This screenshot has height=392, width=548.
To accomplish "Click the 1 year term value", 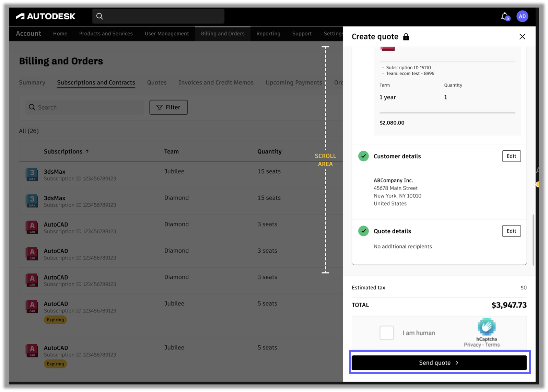I will tap(387, 97).
